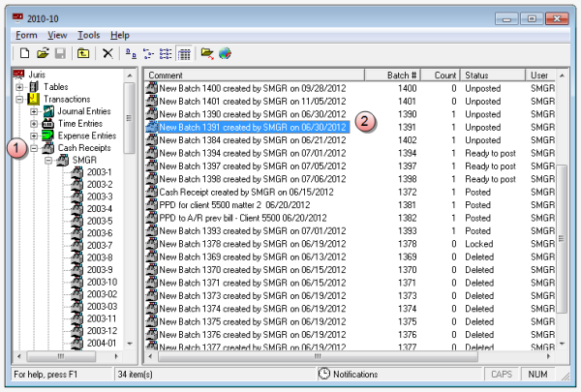The width and height of the screenshot is (581, 392).
Task: Click the Journal Entries tree icon
Action: coord(48,111)
